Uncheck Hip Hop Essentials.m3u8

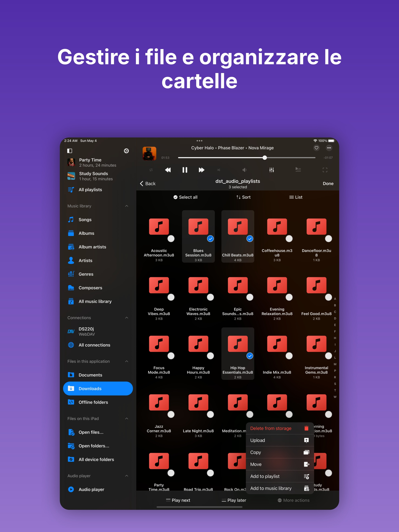[x=250, y=356]
